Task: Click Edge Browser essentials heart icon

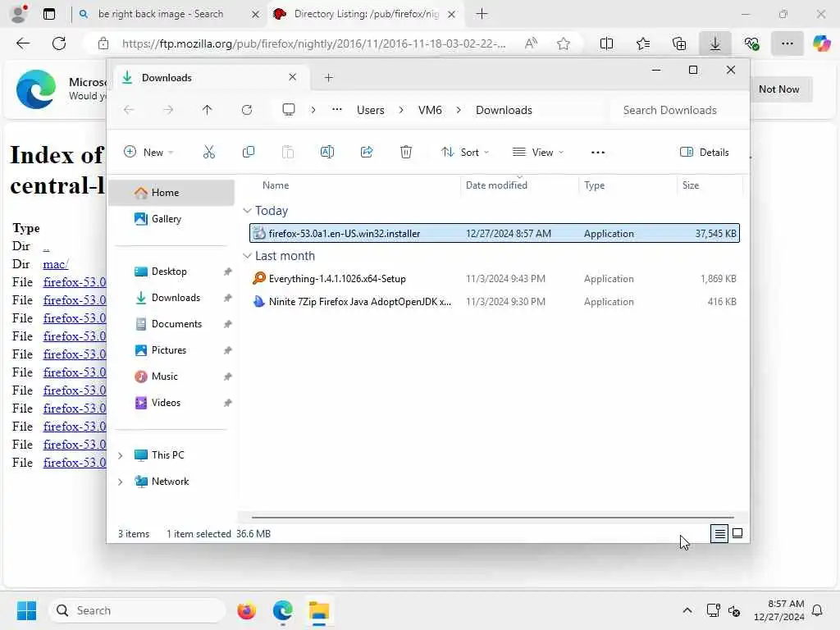Action: point(751,43)
